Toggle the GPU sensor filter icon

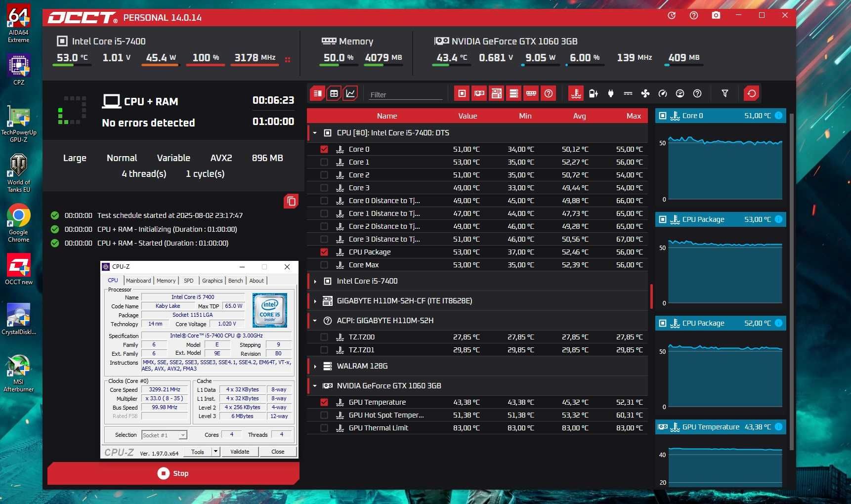coord(479,93)
